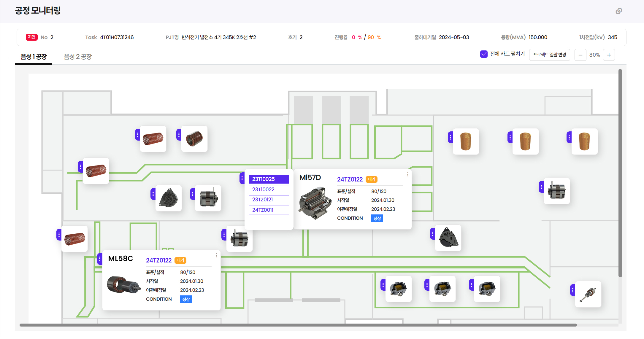Open kebab menu on MI57D card
Viewport: 644px width, 339px height.
408,174
